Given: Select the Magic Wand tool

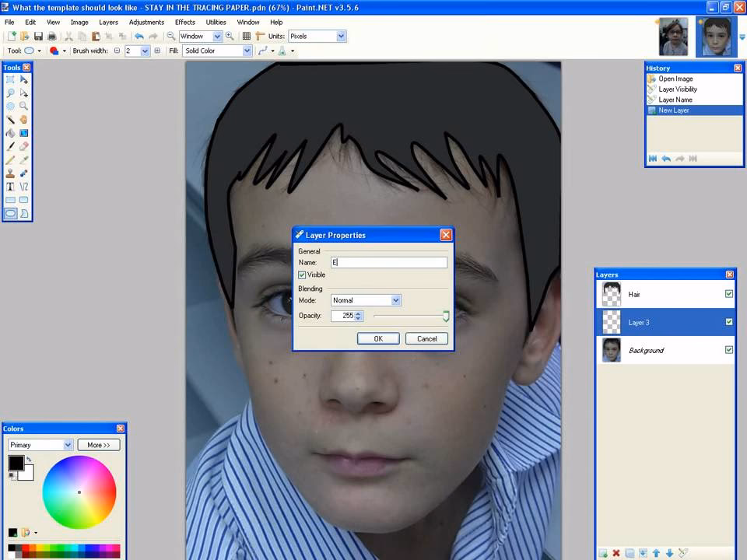Looking at the screenshot, I should (x=11, y=118).
